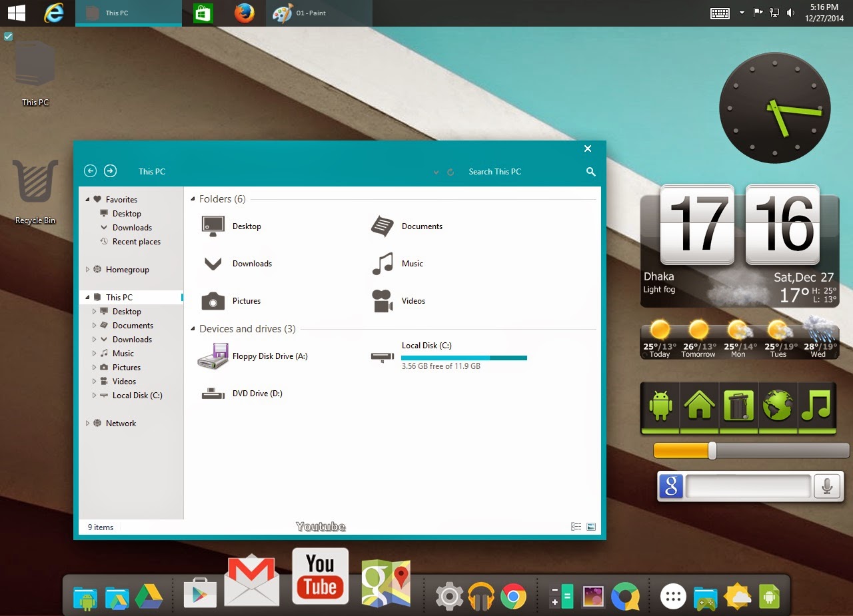
Task: Open Google Drive in the dock
Action: coord(149,597)
